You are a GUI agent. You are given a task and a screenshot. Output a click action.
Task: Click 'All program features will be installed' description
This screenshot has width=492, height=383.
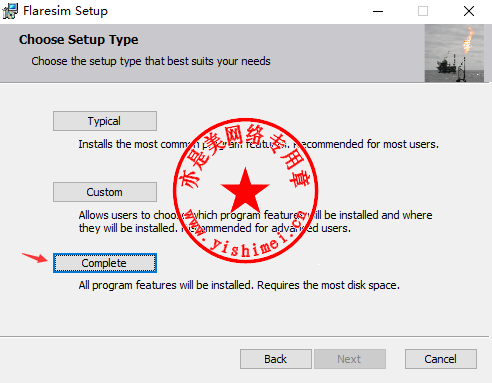coord(239,285)
